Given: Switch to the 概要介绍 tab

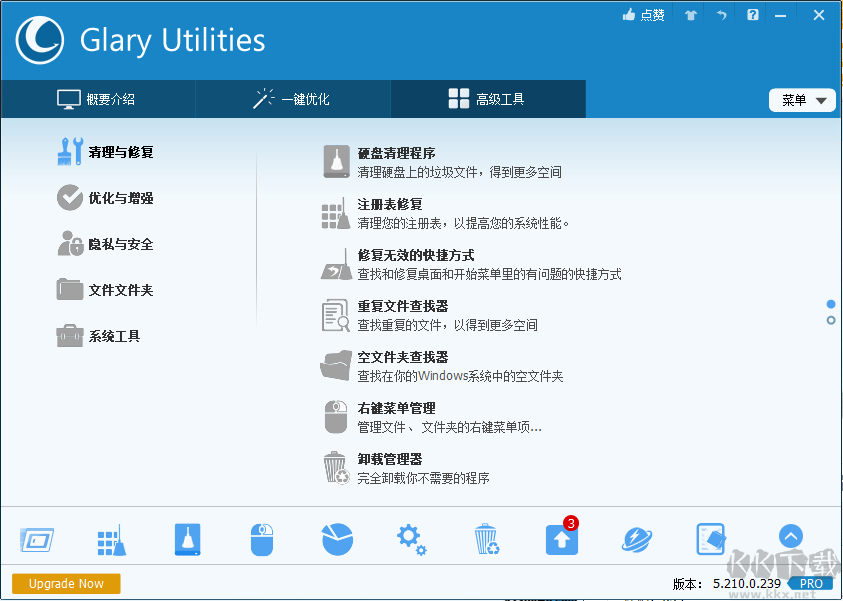Looking at the screenshot, I should point(97,99).
